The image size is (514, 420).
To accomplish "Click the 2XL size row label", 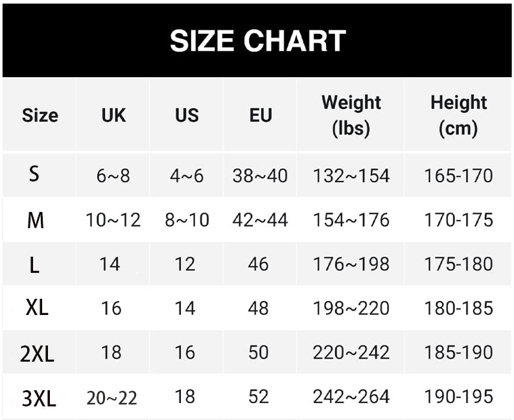I will 37,354.
